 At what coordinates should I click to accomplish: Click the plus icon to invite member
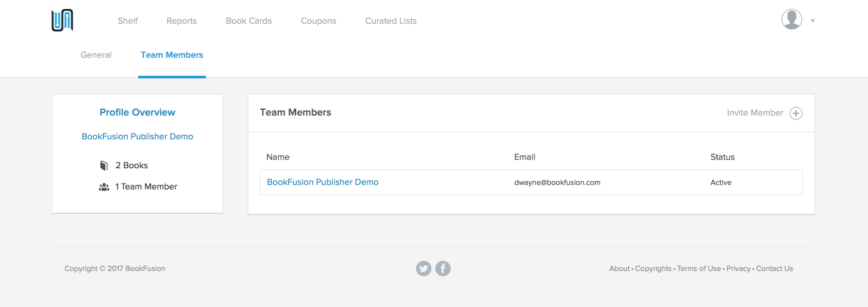tap(796, 114)
